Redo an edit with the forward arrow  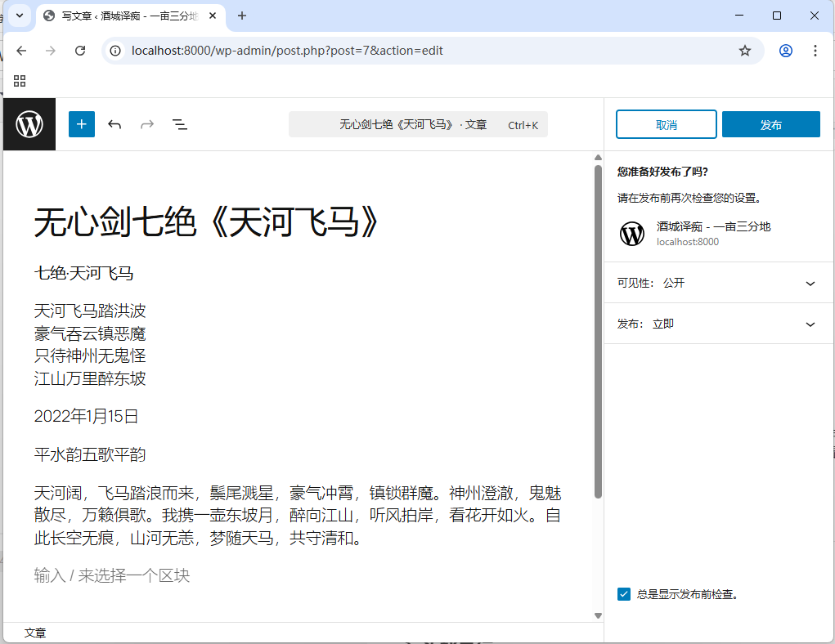coord(147,124)
